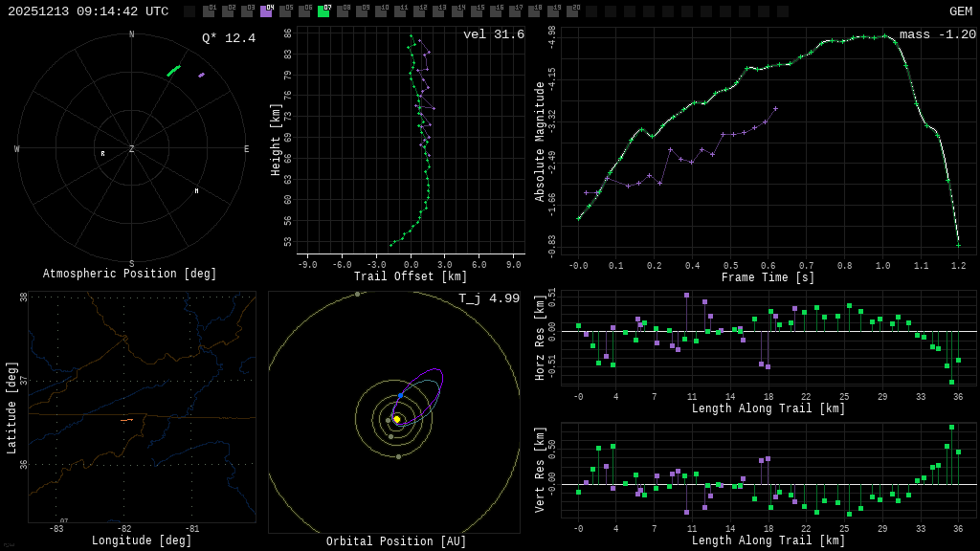Select station 14 indicator square
The image size is (980, 551).
coord(457,11)
